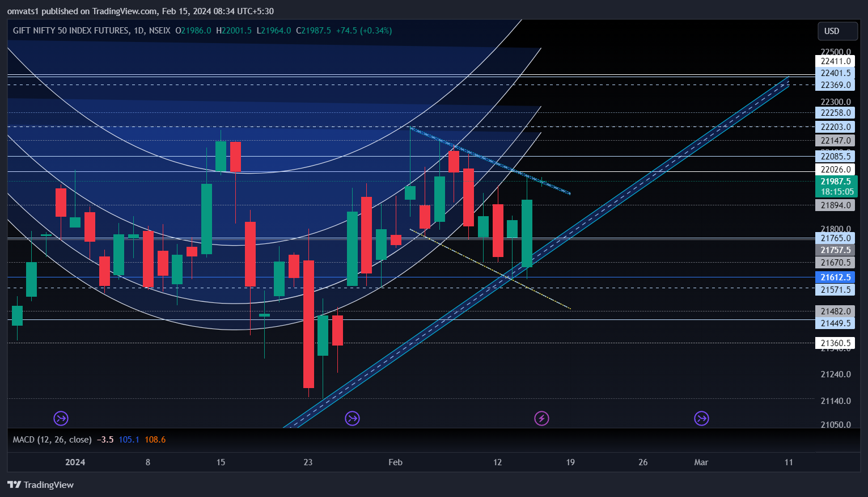
Task: Click the 22411.0 price level label
Action: pyautogui.click(x=836, y=61)
